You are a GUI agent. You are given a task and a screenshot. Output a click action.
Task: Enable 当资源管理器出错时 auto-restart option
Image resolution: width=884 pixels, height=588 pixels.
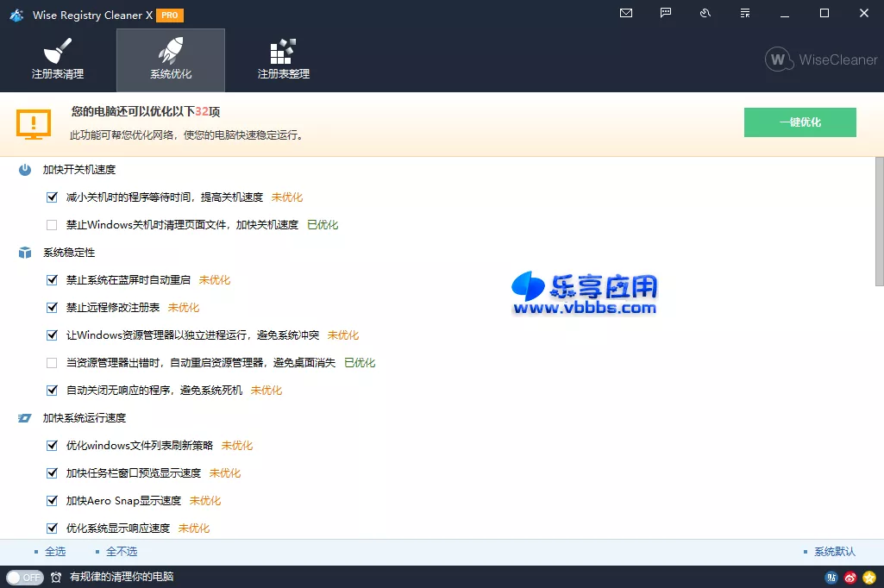coord(52,362)
